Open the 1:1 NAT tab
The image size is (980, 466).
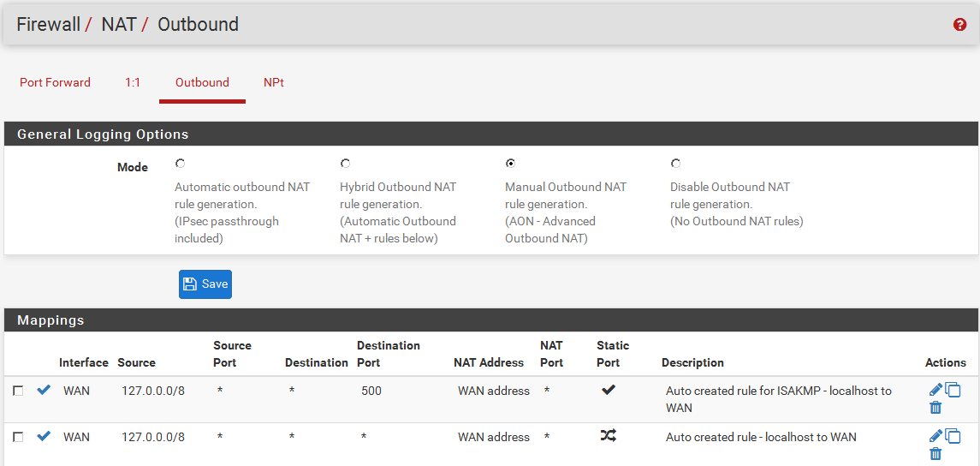coord(133,83)
